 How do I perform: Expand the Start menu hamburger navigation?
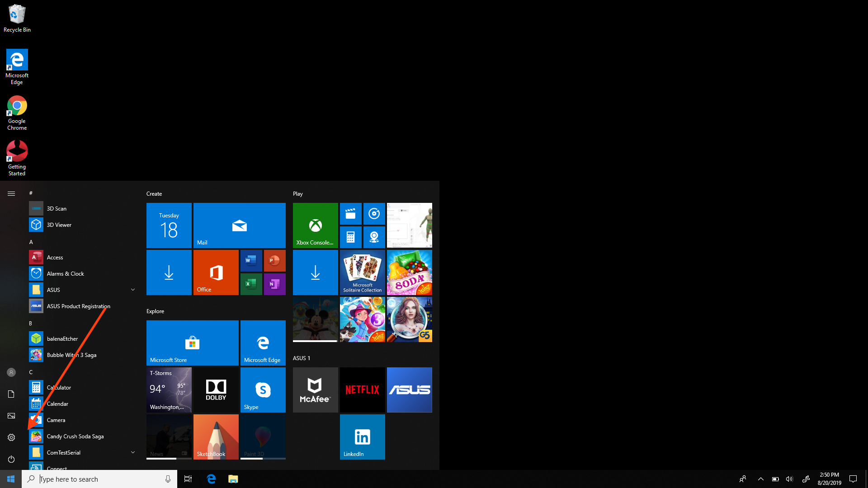[x=11, y=193]
